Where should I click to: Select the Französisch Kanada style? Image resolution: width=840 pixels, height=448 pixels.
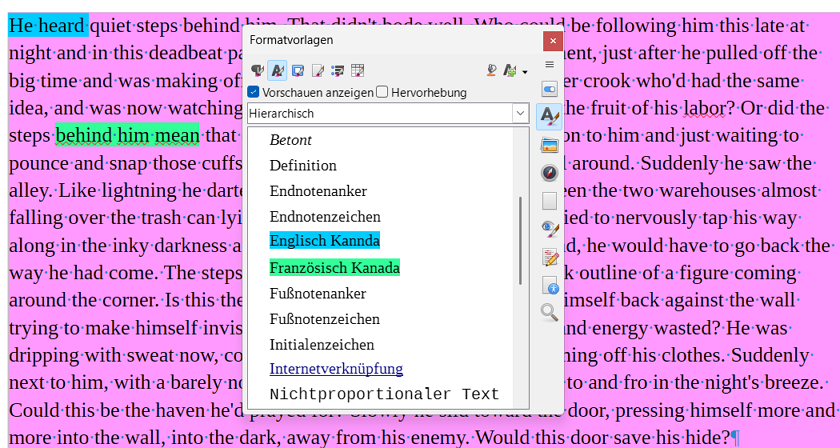point(334,267)
